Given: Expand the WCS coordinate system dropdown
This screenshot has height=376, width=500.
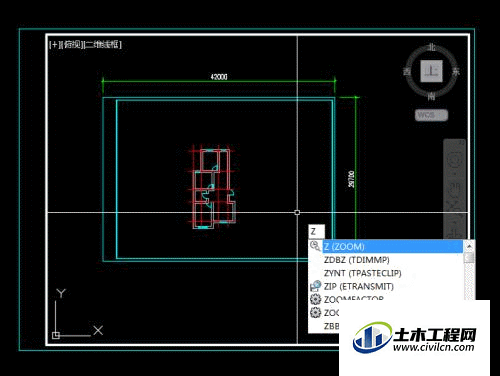Looking at the screenshot, I should [431, 115].
